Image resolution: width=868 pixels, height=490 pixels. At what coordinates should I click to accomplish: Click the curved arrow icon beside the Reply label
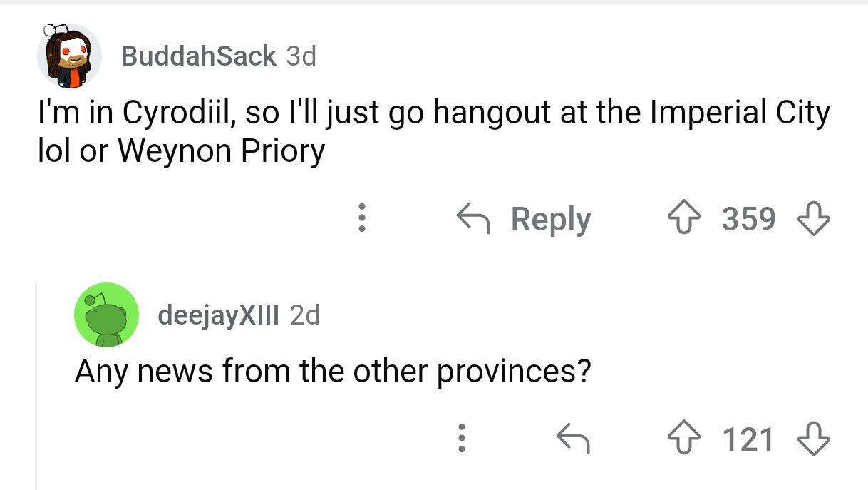[x=475, y=218]
